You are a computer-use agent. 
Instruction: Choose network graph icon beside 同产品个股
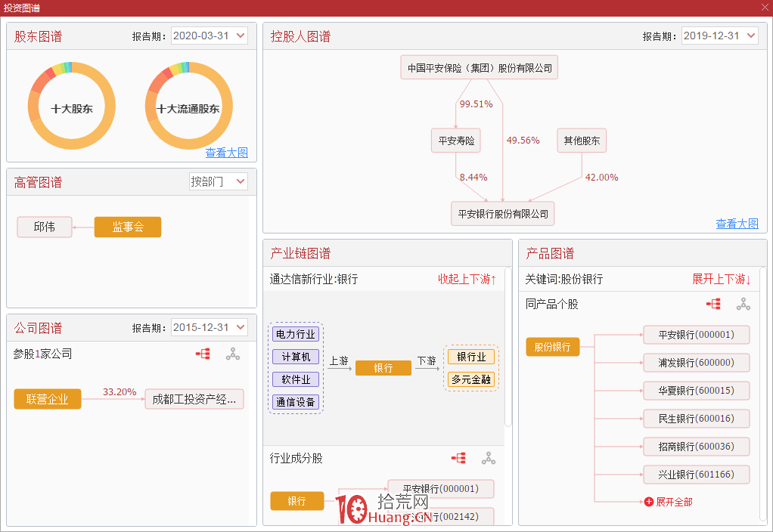(743, 304)
